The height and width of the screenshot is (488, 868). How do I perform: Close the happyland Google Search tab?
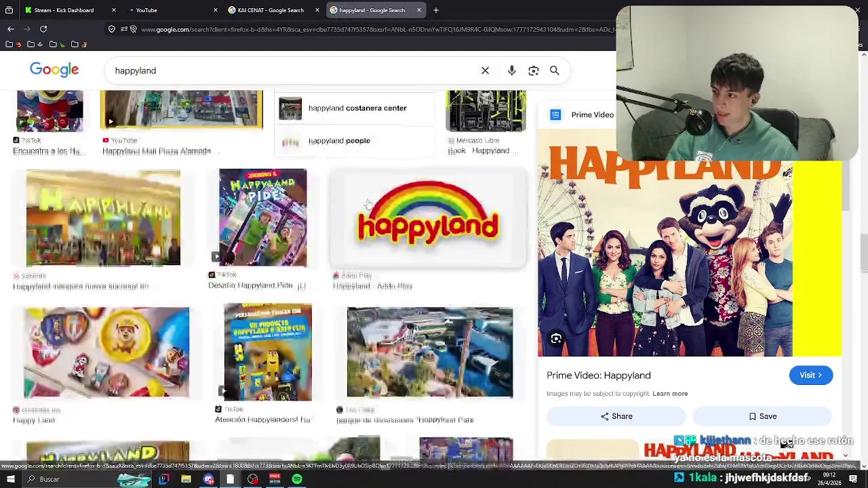[x=419, y=10]
